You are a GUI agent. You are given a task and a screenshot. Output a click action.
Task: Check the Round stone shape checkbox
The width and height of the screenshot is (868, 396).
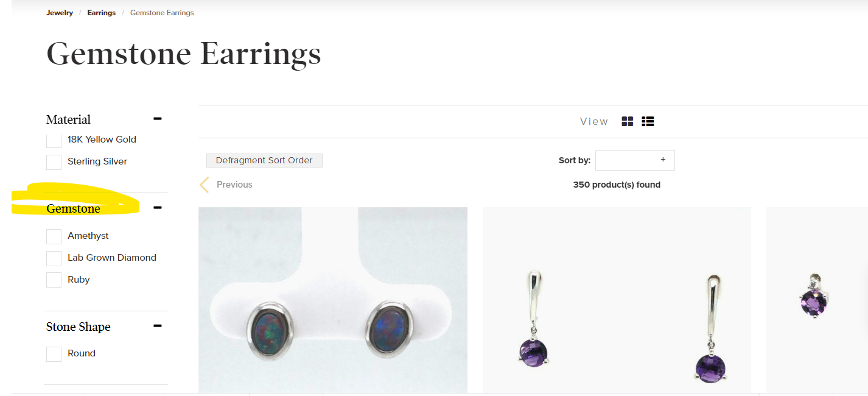(x=54, y=354)
